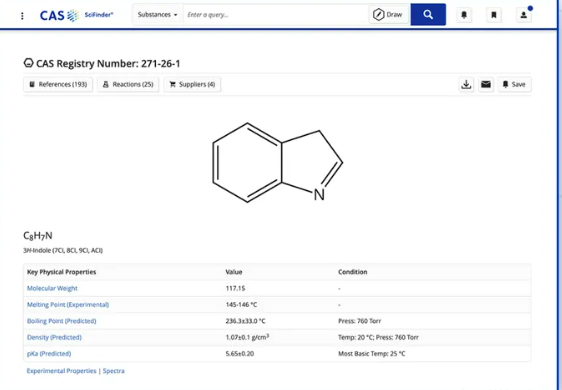Screen dimensions: 562x390
Task: Open the three-dot main menu
Action: (x=22, y=15)
